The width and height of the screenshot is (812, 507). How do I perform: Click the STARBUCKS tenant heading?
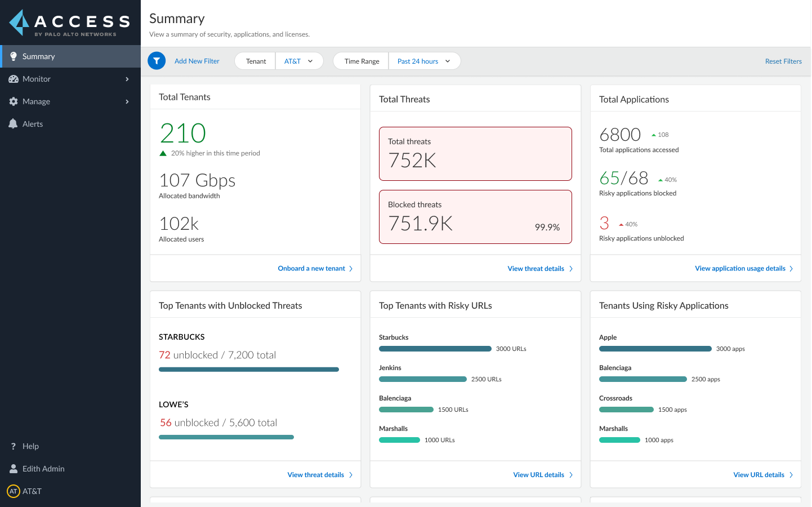pos(181,337)
